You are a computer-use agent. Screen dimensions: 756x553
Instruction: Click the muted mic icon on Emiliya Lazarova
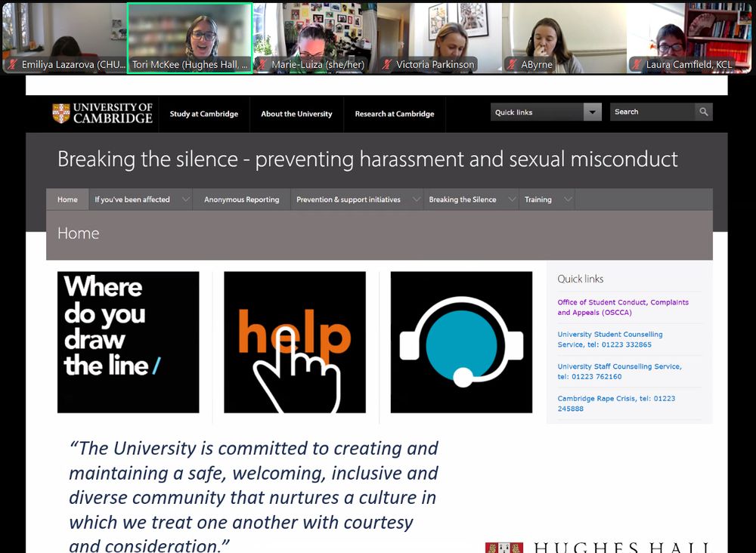pyautogui.click(x=13, y=64)
